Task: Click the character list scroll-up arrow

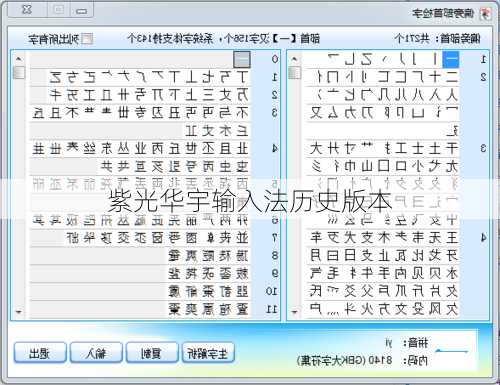Action: click(x=19, y=59)
